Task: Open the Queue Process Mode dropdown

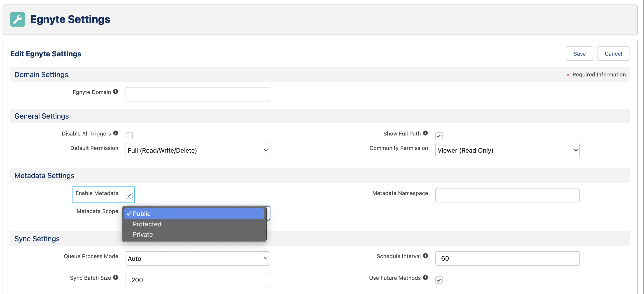Action: (198, 259)
